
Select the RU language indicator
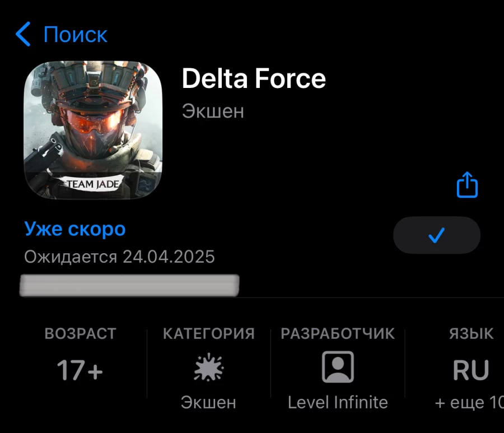coord(471,370)
